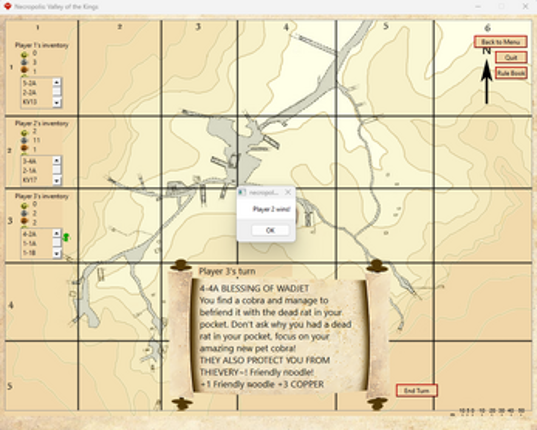Click the 'Player 2 wins!' message text
Viewport: 537px width, 430px height.
pyautogui.click(x=271, y=209)
